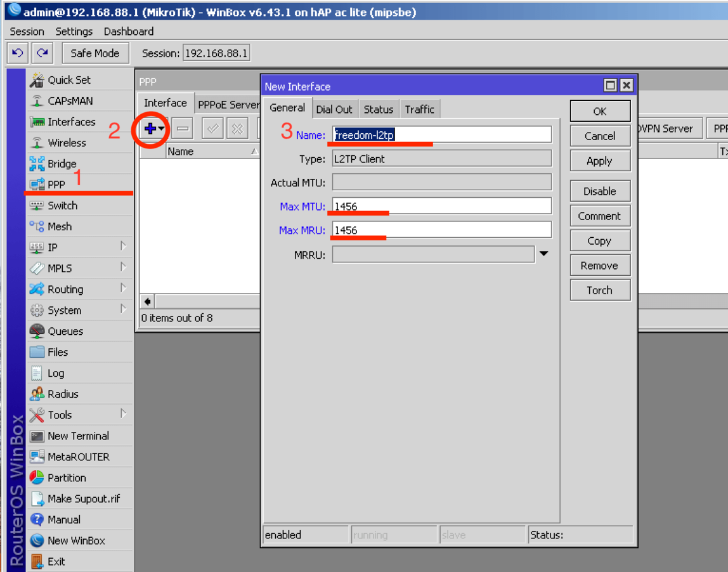728x572 pixels.
Task: Click into the Max MTU input field
Action: pyautogui.click(x=441, y=206)
